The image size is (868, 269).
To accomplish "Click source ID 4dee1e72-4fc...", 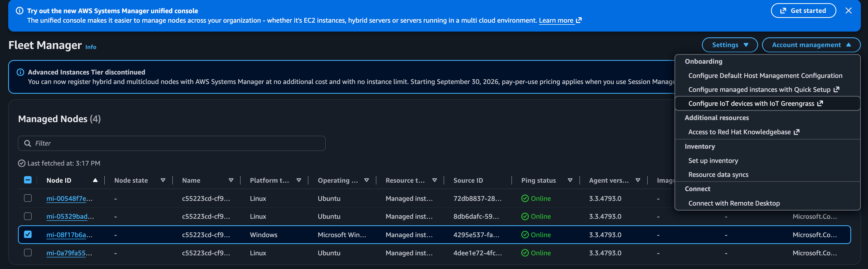I will click(478, 253).
